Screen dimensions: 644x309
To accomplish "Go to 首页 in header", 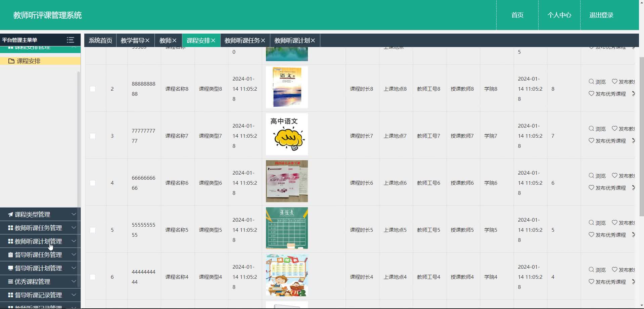I will point(517,15).
